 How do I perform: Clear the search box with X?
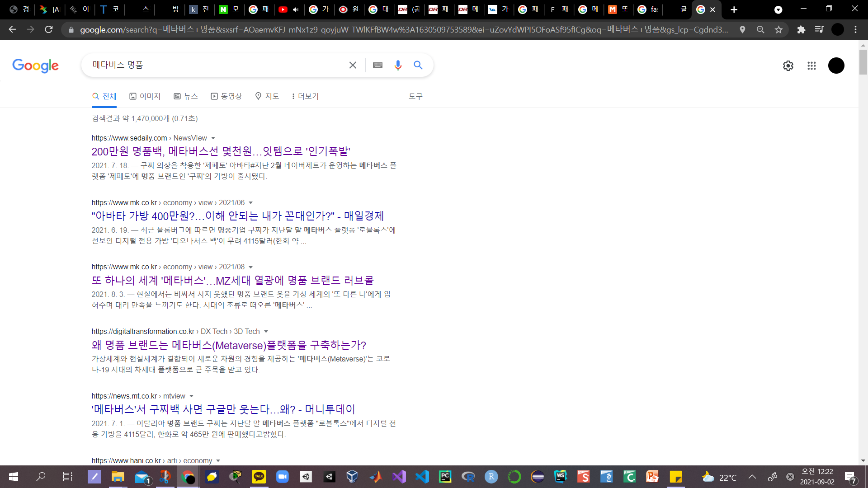353,66
